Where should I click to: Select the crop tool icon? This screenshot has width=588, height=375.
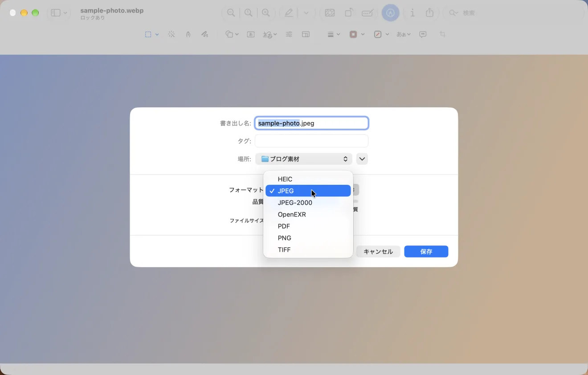(442, 34)
